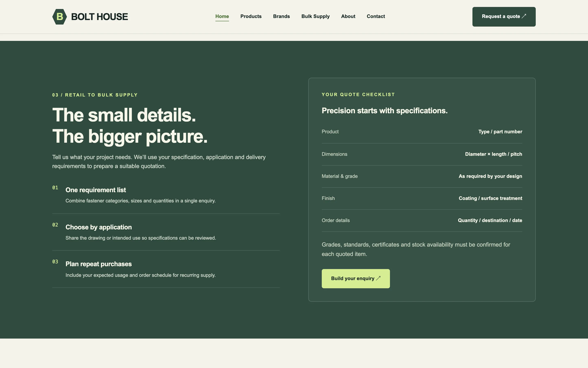Open the About page
Screen dimensions: 588x368
(x=348, y=16)
